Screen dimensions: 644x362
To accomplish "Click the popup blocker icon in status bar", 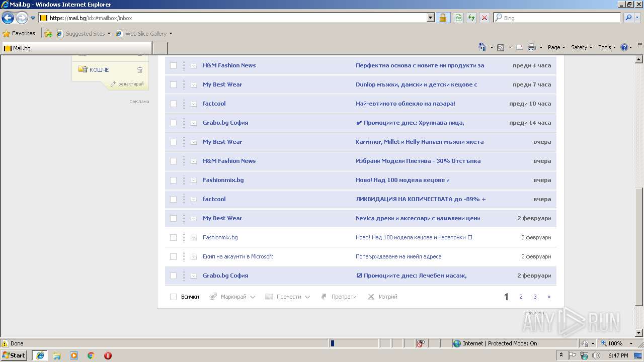I will point(421,343).
